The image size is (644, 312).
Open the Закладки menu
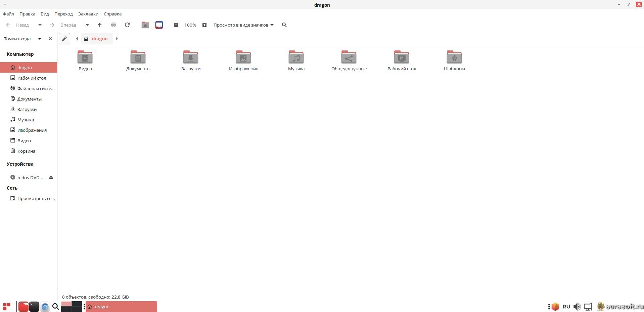(88, 14)
